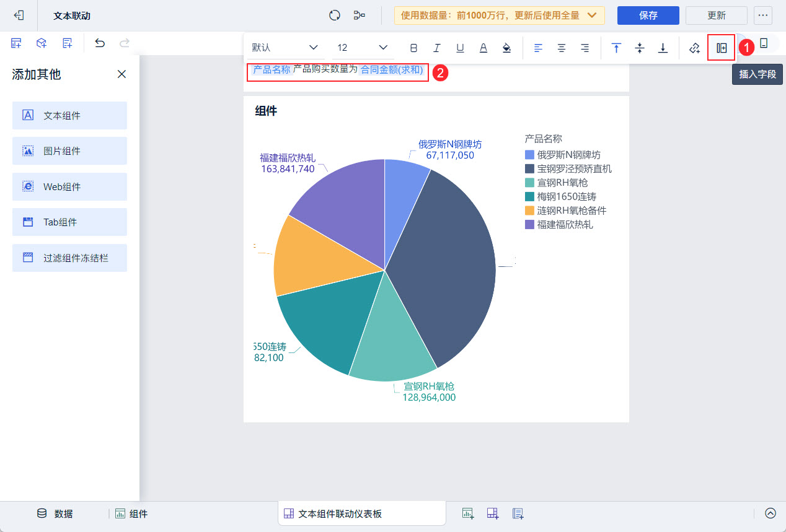Select 梅钢1650连铸 legend item
786x532 pixels.
click(x=560, y=196)
